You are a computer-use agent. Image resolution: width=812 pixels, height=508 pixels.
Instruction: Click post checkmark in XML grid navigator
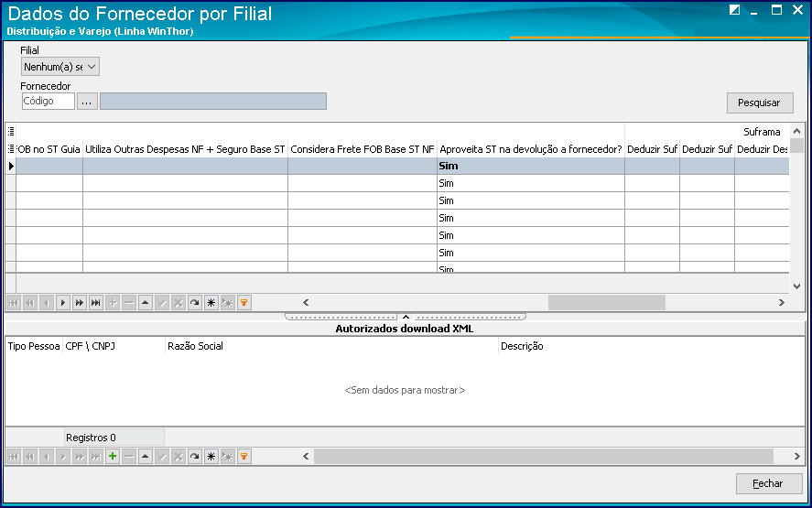pos(162,457)
